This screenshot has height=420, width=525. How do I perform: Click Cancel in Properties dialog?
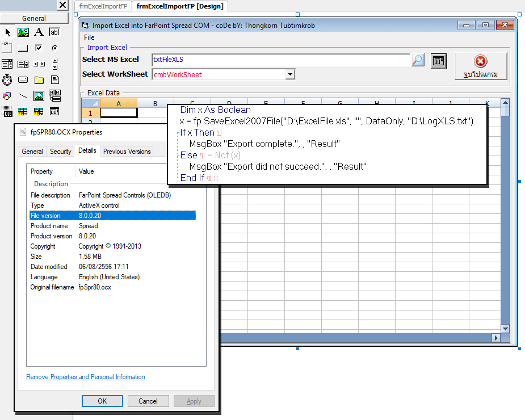tap(148, 401)
